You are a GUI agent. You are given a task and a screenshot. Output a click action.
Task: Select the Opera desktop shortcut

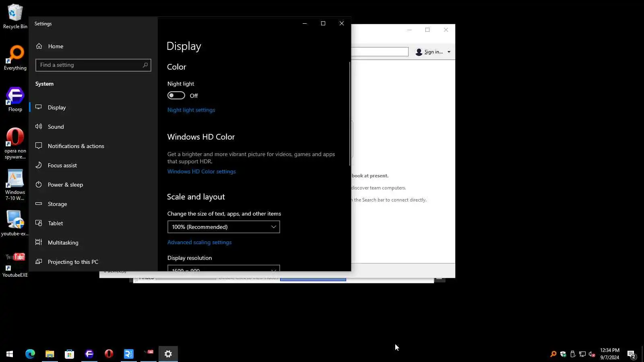tap(15, 144)
